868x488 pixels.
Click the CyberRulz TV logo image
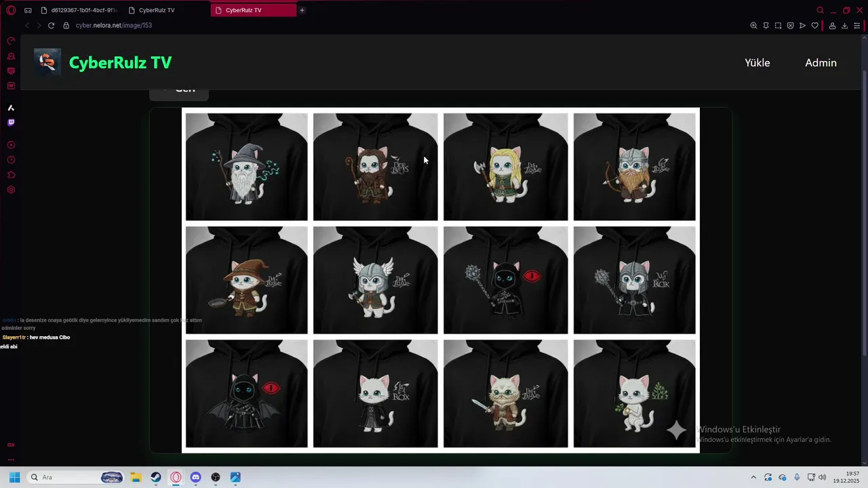coord(47,62)
